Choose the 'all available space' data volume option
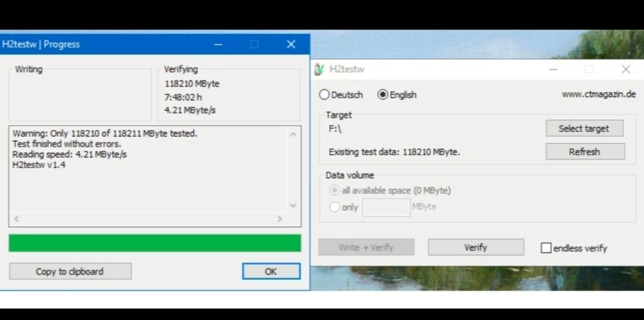 pos(335,190)
